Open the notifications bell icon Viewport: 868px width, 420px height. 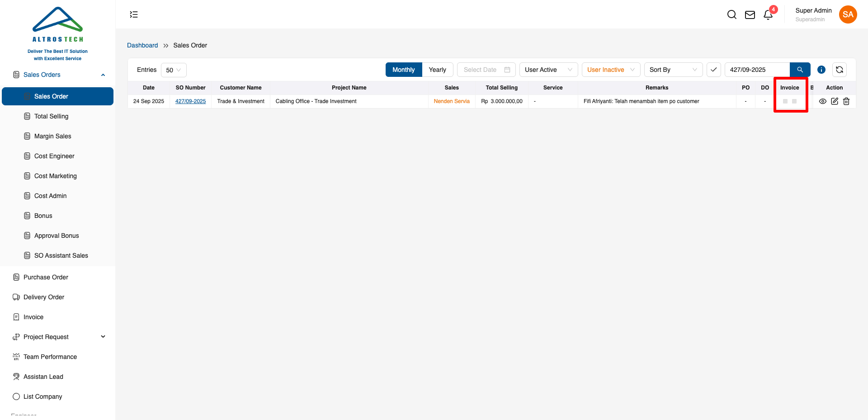coord(768,15)
